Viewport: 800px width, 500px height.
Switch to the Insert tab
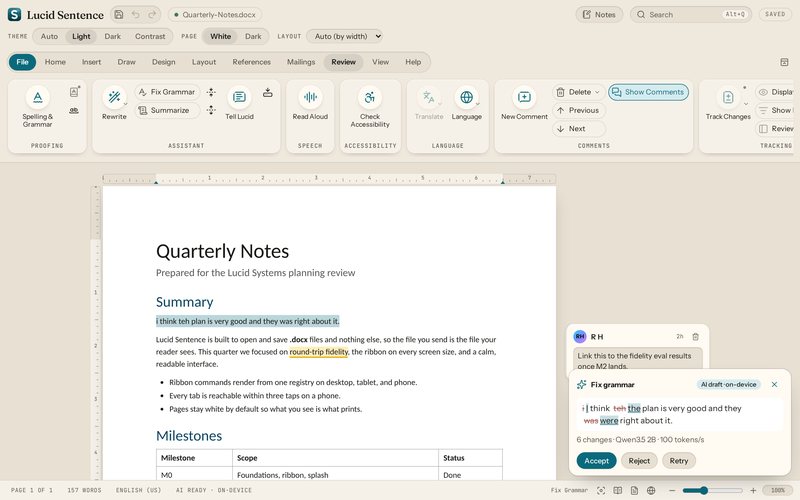[x=91, y=62]
